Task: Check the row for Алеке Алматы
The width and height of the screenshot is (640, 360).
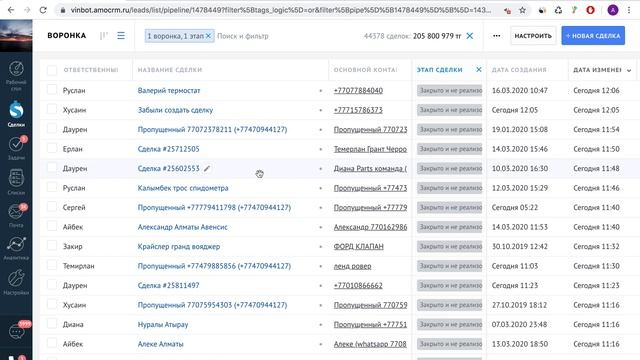Action: [x=52, y=344]
